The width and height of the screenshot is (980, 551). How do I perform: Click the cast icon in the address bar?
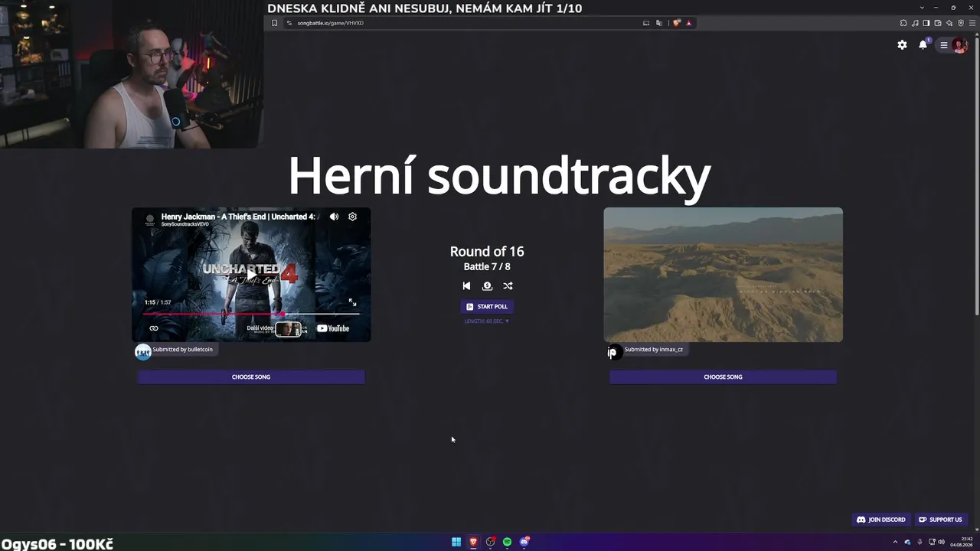[x=646, y=23]
